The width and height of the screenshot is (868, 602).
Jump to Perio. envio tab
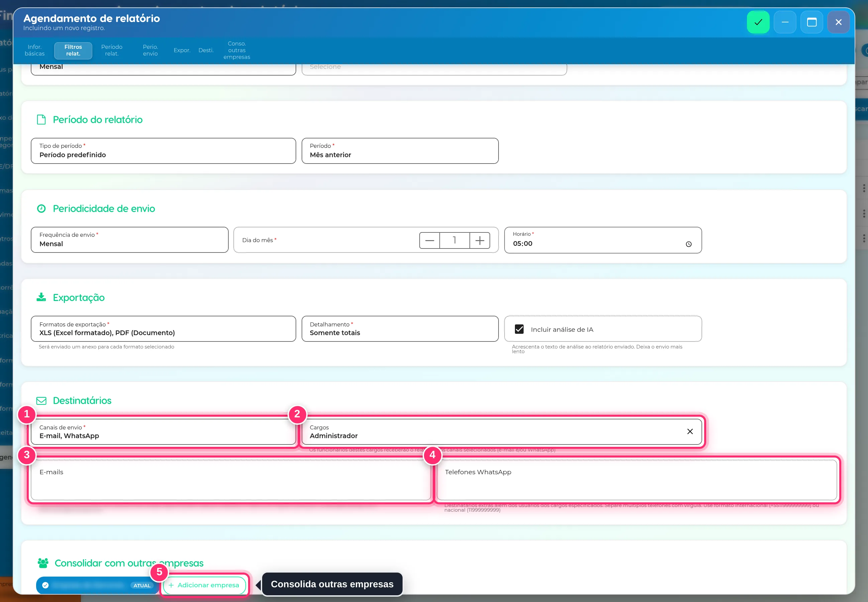(x=150, y=51)
